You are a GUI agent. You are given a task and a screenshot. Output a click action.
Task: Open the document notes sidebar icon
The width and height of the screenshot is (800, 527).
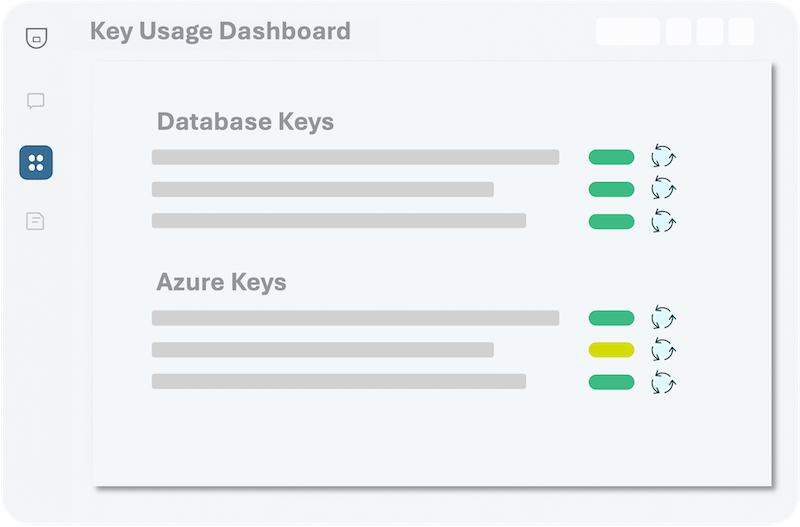(x=36, y=221)
